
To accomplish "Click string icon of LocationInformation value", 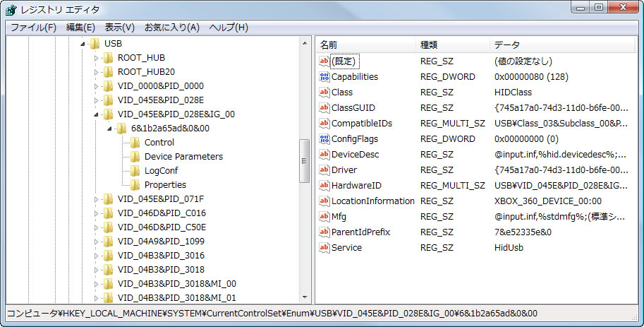I will tap(324, 201).
